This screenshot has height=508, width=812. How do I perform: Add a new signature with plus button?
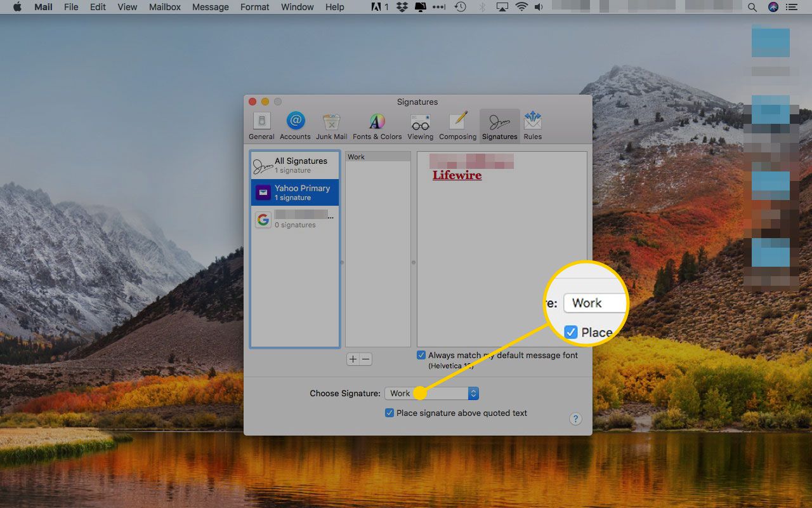[x=353, y=359]
